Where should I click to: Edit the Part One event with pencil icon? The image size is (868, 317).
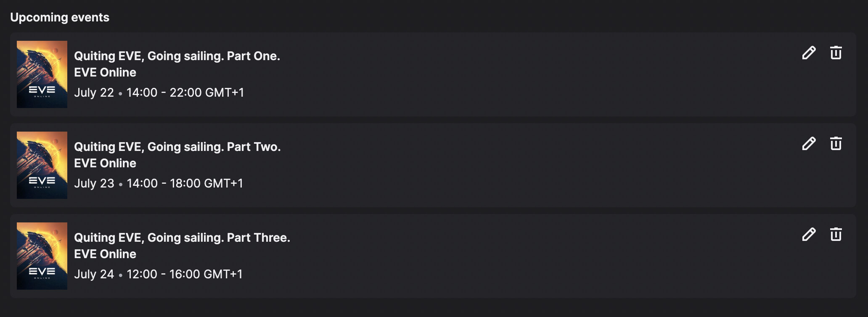point(809,53)
